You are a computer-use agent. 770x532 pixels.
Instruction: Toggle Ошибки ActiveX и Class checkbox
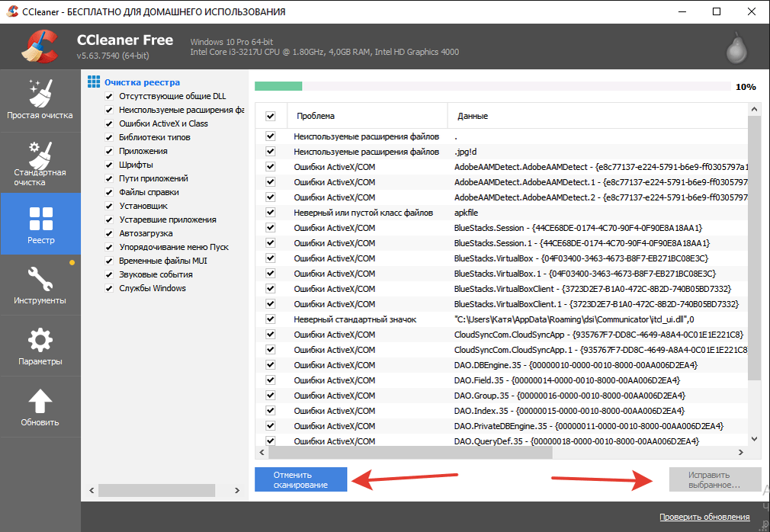pyautogui.click(x=109, y=123)
